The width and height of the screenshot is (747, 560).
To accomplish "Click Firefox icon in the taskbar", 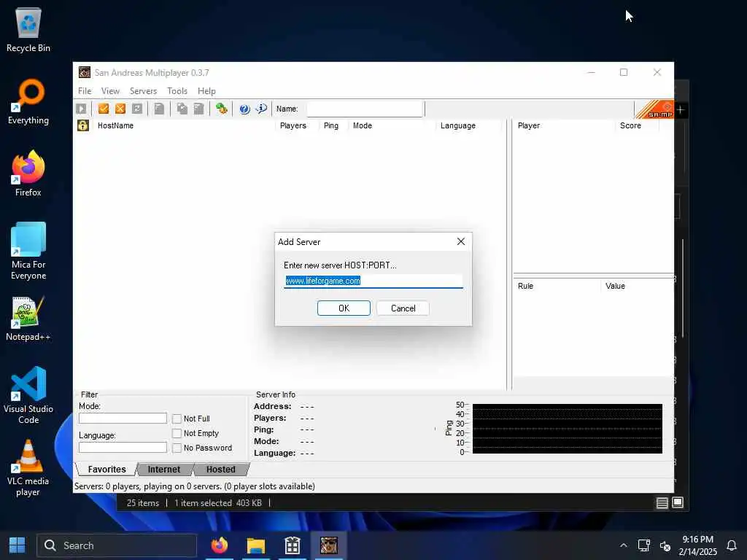I will [x=220, y=545].
